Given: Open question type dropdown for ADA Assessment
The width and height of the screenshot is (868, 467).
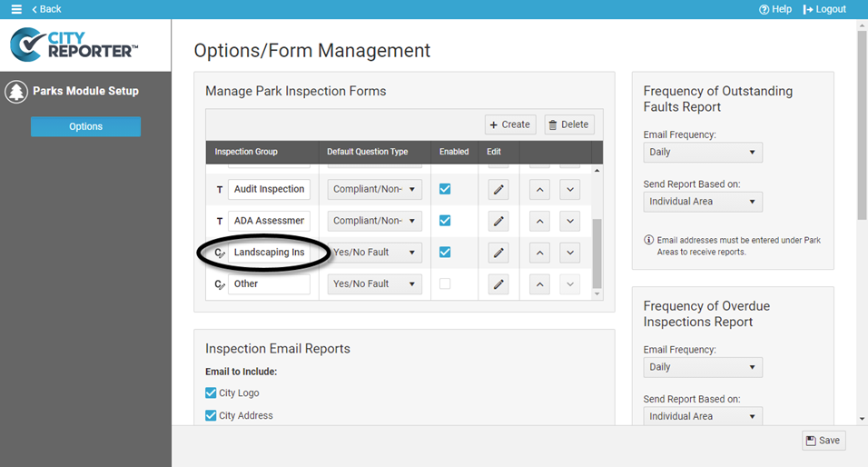Looking at the screenshot, I should 375,221.
